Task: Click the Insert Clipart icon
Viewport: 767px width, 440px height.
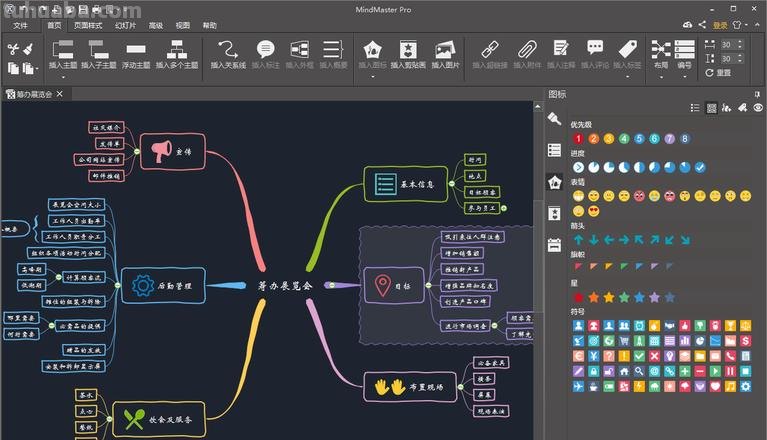Action: (408, 50)
